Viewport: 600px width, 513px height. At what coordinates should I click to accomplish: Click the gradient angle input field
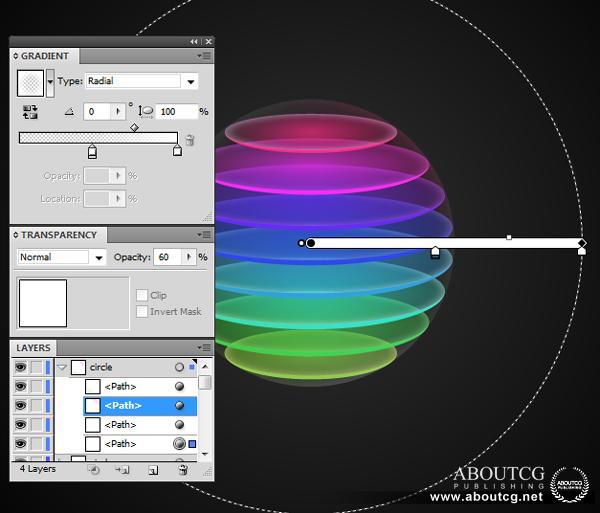point(97,112)
